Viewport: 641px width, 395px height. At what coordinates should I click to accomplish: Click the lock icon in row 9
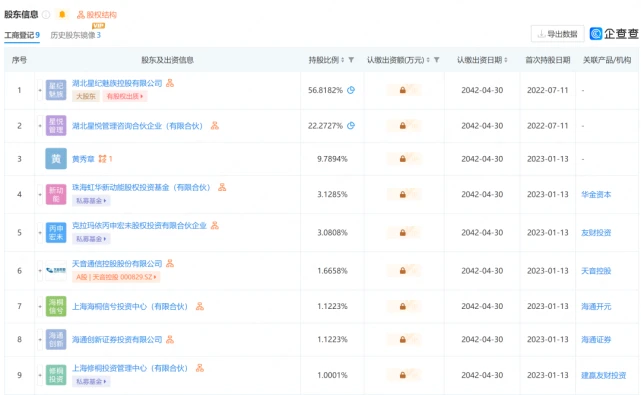point(403,375)
